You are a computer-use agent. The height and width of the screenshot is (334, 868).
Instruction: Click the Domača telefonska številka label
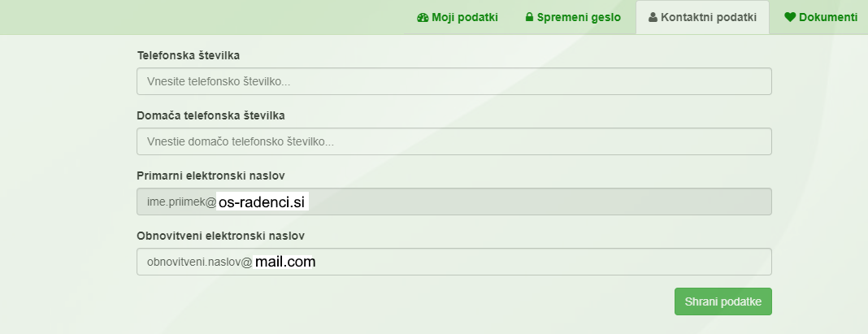[x=210, y=115]
